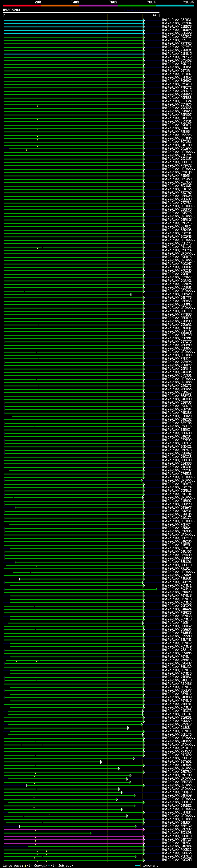Click the purple ~60% identity legend bar
197x868 pixels.
[98, 6]
